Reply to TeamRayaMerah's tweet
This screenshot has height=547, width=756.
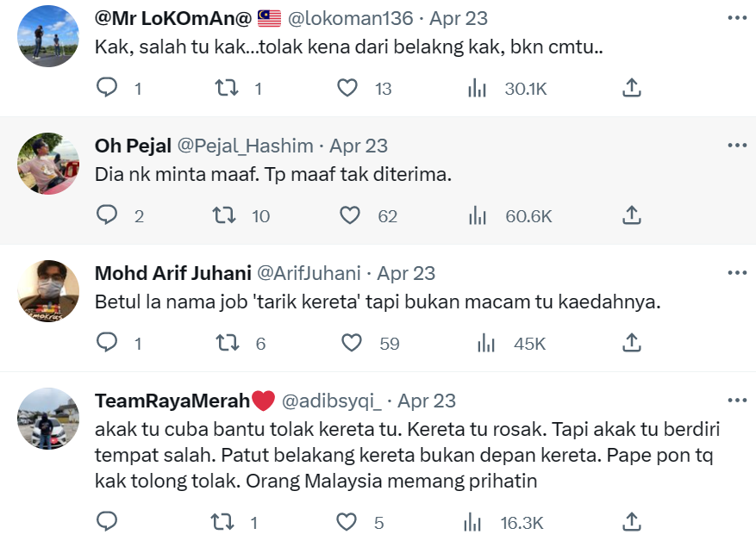click(x=107, y=522)
